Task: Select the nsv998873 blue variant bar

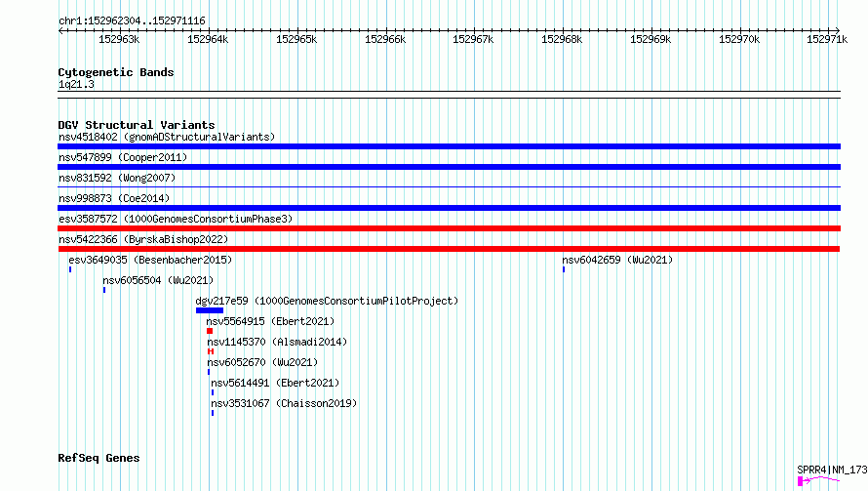Action: (449, 208)
